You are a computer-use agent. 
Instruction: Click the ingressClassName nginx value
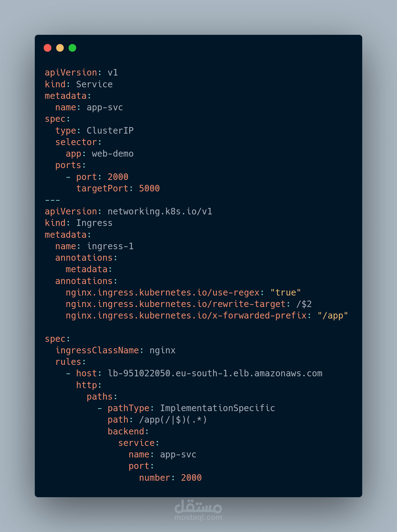click(162, 351)
